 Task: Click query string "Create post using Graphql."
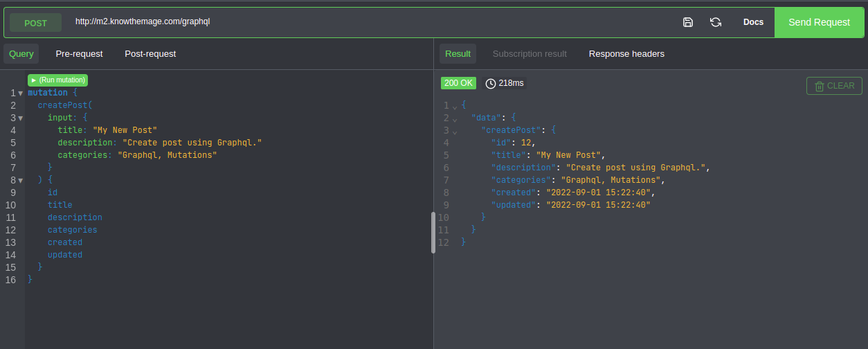click(x=192, y=143)
